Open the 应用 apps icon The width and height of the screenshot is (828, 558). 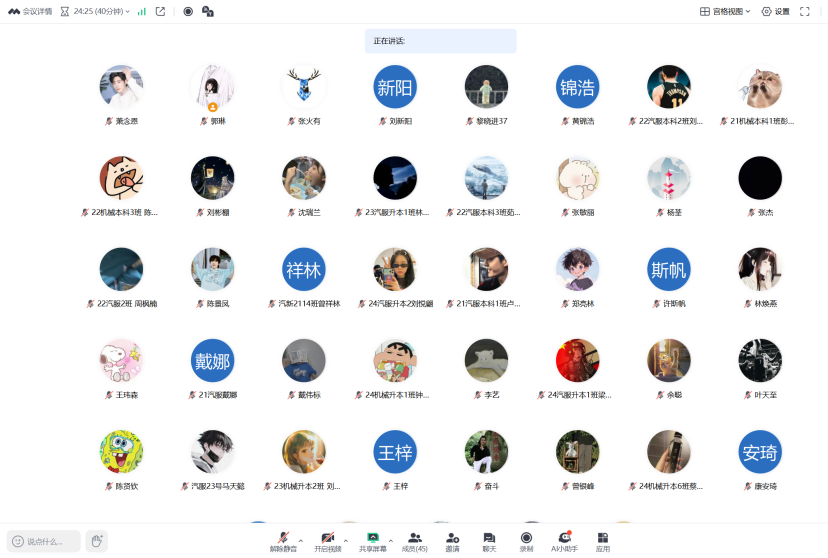(x=602, y=541)
